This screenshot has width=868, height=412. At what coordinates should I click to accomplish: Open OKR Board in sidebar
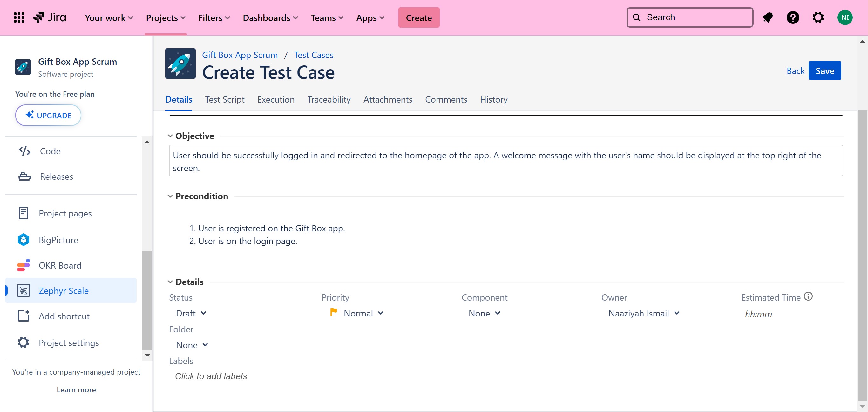(x=60, y=265)
